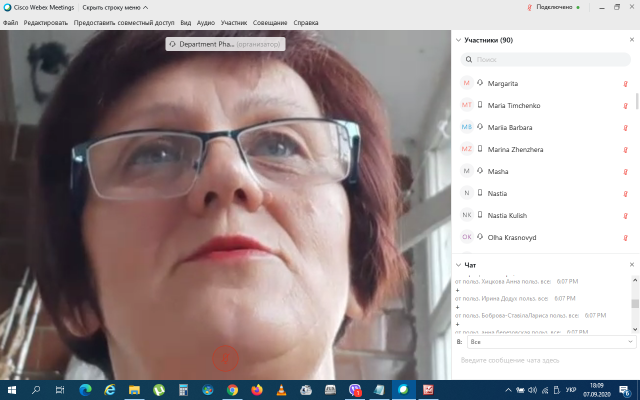Select participant Olha Krasnovyd in the list
640x400 pixels.
click(512, 238)
